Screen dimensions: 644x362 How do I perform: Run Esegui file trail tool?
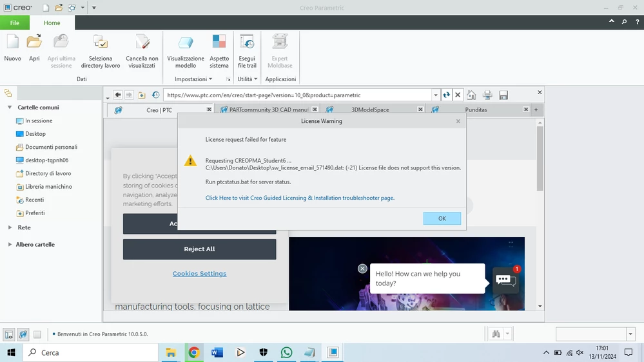point(247,43)
